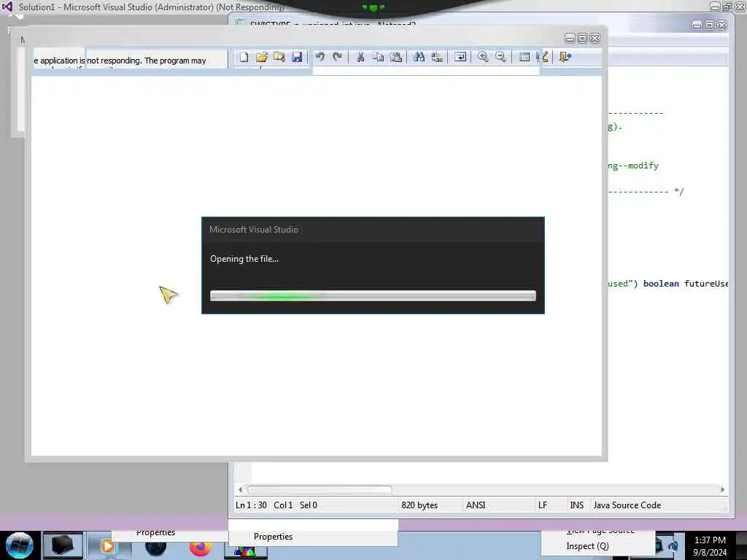Click the Visual Studio logo in title bar

[7, 7]
